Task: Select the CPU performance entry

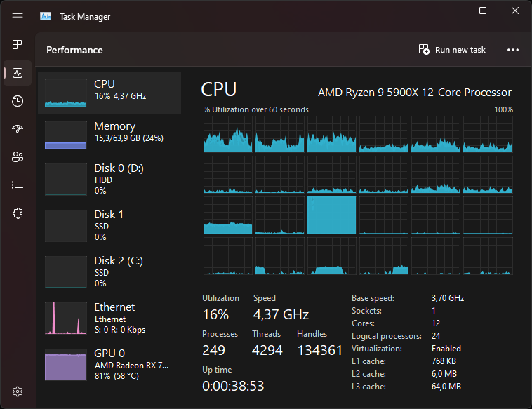Action: pos(109,93)
